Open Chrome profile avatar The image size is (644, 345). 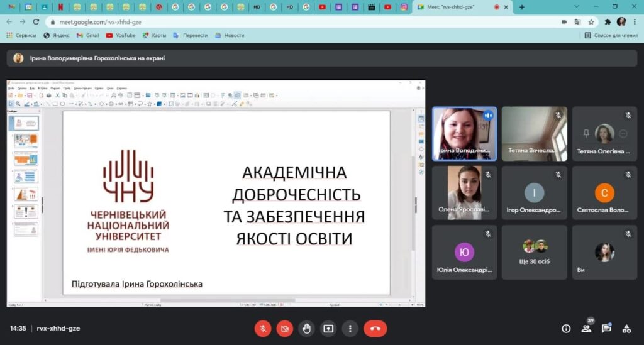[621, 22]
